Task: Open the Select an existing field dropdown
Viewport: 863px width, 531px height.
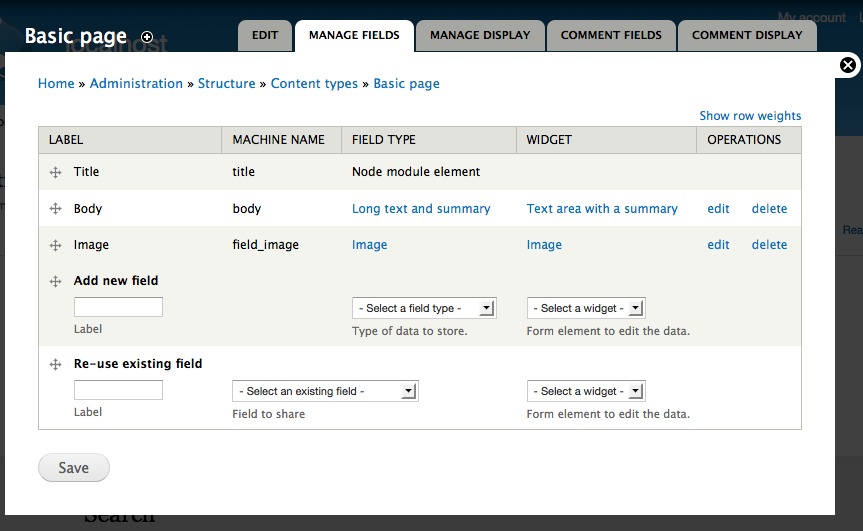Action: click(325, 391)
